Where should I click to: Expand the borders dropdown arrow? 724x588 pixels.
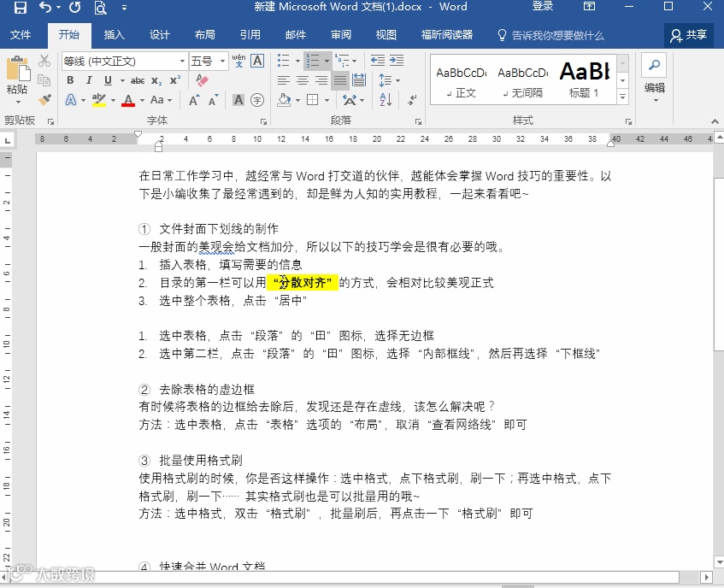[327, 100]
